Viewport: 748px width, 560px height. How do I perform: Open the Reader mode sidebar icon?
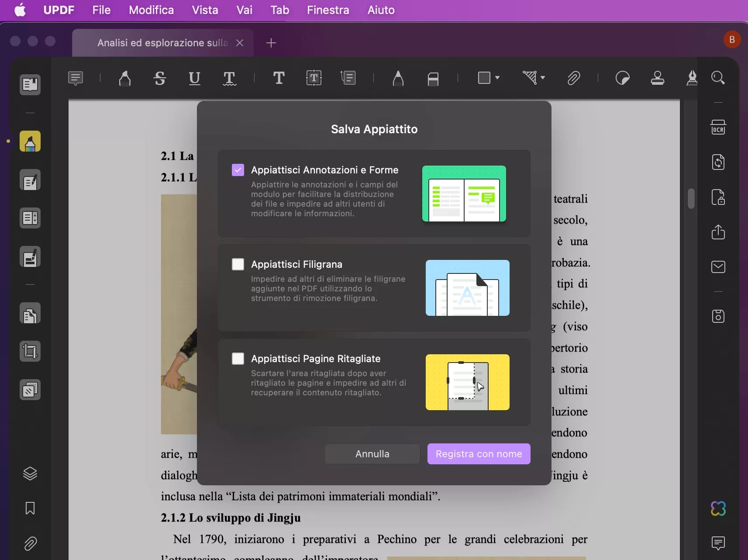click(30, 84)
